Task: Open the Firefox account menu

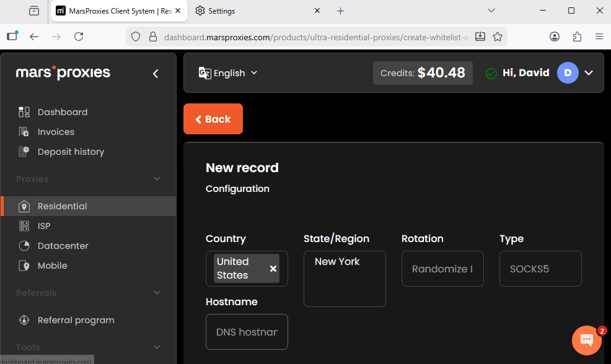Action: tap(555, 37)
